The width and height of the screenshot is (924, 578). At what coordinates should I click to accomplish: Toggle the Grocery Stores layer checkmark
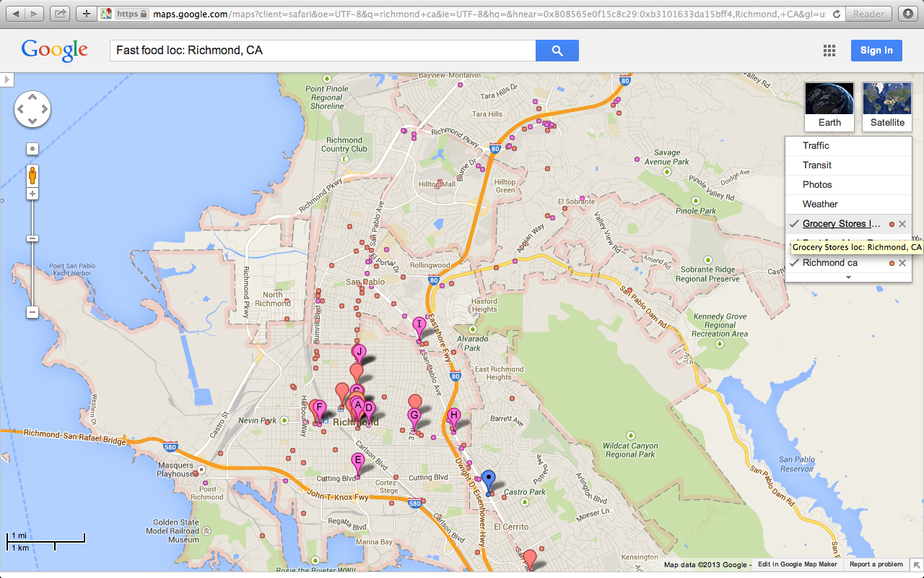coord(794,224)
